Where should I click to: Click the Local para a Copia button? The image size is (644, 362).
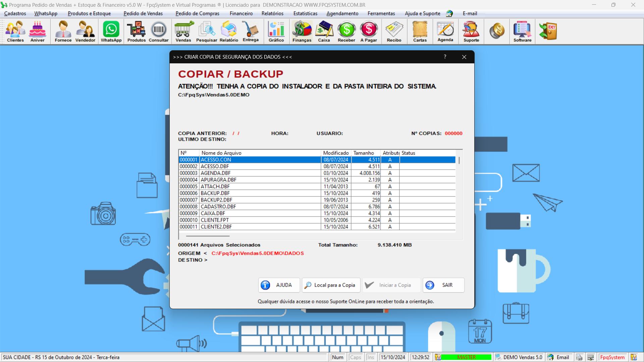(x=331, y=285)
